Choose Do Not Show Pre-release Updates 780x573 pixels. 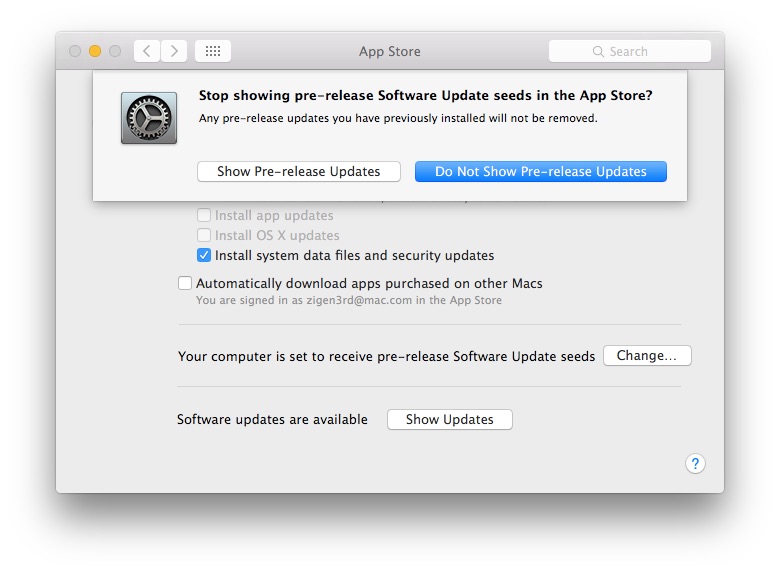coord(540,171)
